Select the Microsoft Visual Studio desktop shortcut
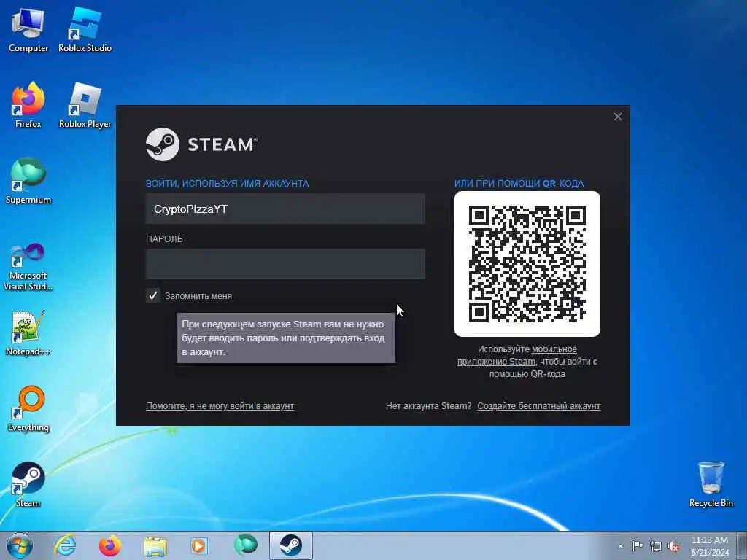Screen dimensions: 747x560 (x=28, y=267)
